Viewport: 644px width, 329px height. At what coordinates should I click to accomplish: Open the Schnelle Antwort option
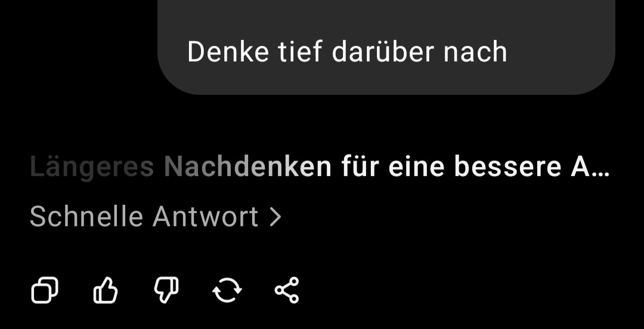click(x=156, y=217)
